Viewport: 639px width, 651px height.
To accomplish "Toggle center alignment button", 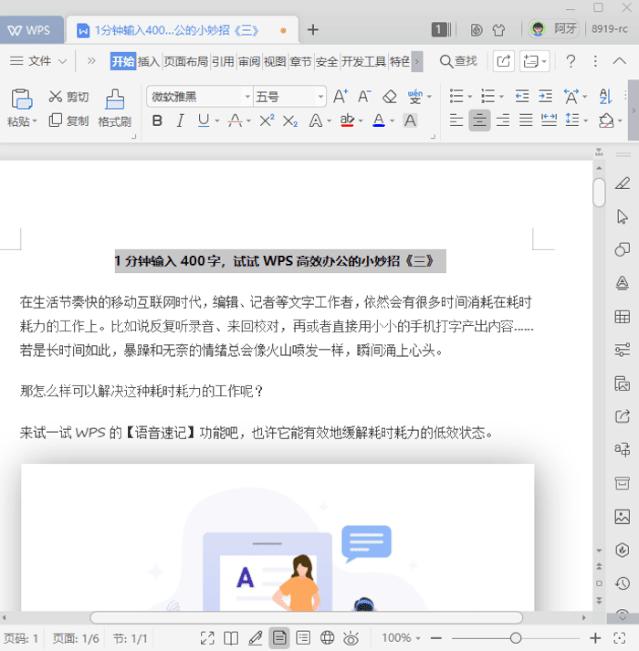I will (479, 120).
